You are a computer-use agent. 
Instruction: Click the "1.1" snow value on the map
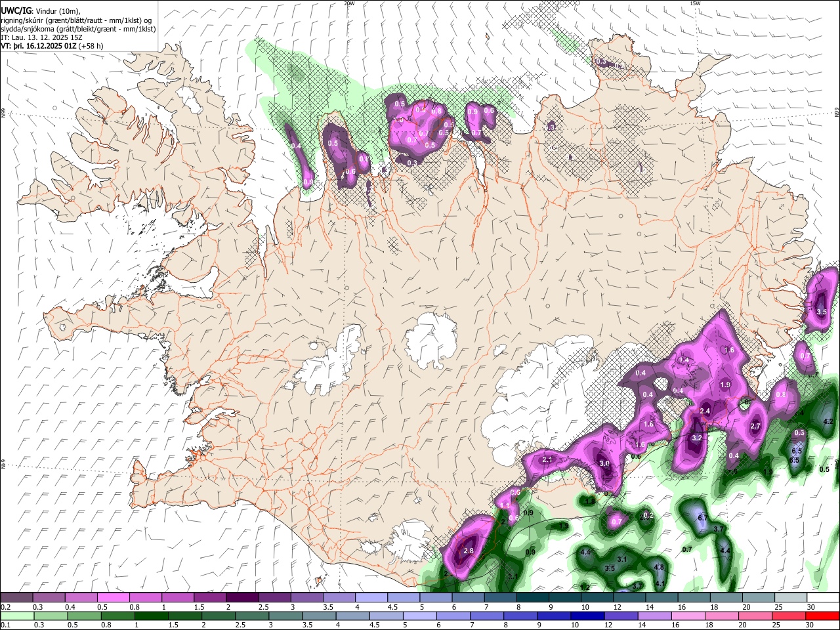click(x=505, y=505)
